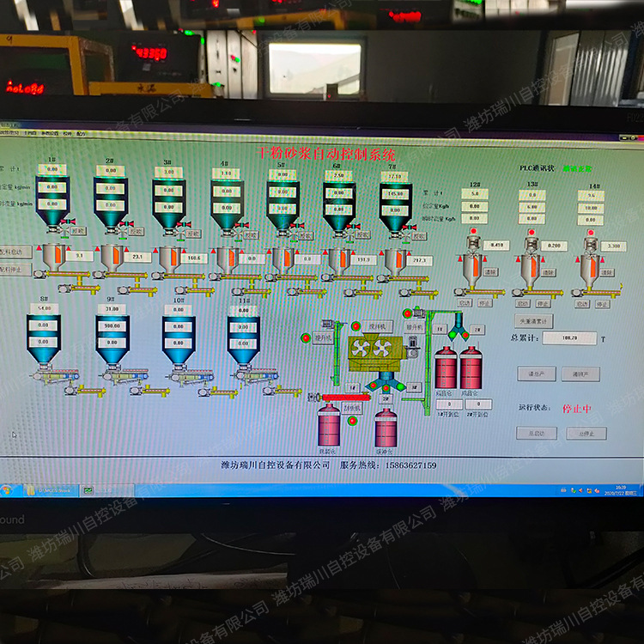Viewport: 644px width, 644px height.
Task: Click the left finished-product red tank
Action: 446,368
